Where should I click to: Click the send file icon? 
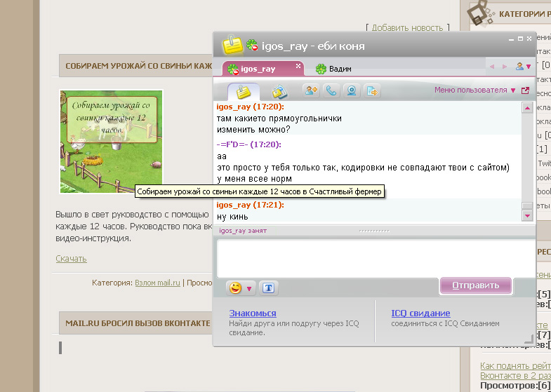[372, 91]
